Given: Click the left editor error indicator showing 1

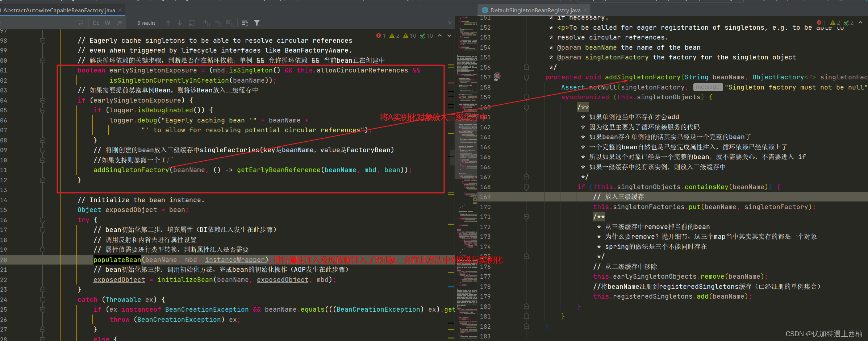Looking at the screenshot, I should (x=381, y=36).
